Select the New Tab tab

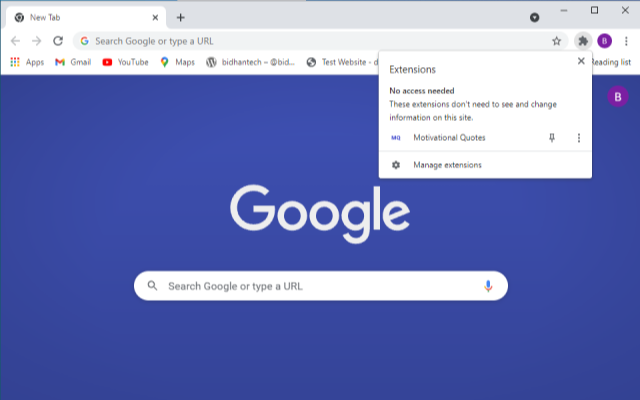coord(86,18)
